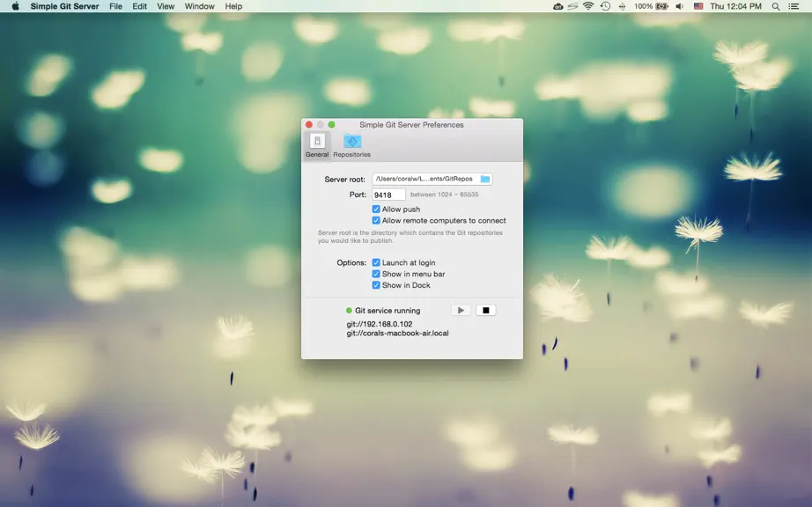Select the General preferences pane
The width and height of the screenshot is (812, 507).
tap(317, 145)
